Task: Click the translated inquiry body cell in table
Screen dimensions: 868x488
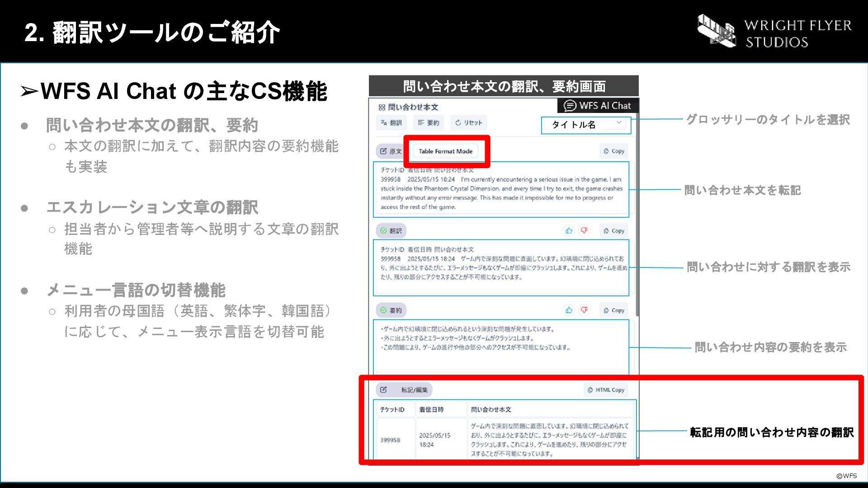Action: pyautogui.click(x=550, y=440)
